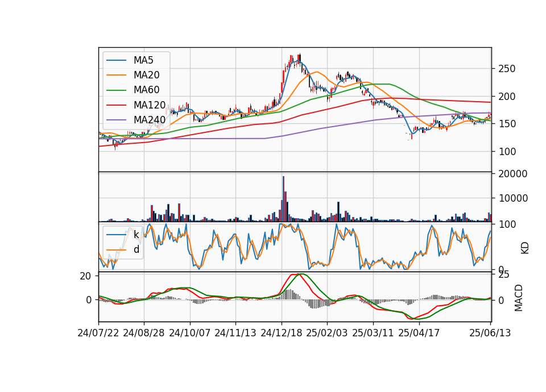
Task: Click the orange MA20 legend line sample
Action: (x=116, y=75)
